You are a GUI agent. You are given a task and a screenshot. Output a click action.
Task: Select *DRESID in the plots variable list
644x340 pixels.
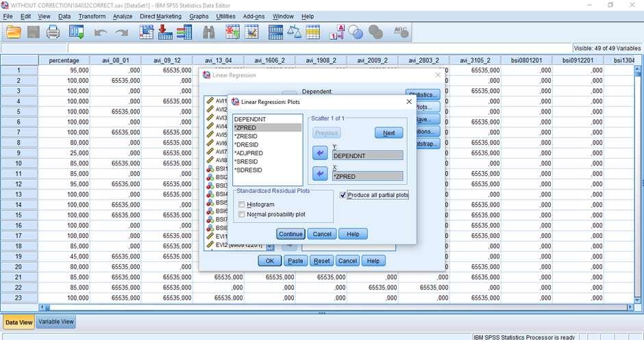[267, 145]
